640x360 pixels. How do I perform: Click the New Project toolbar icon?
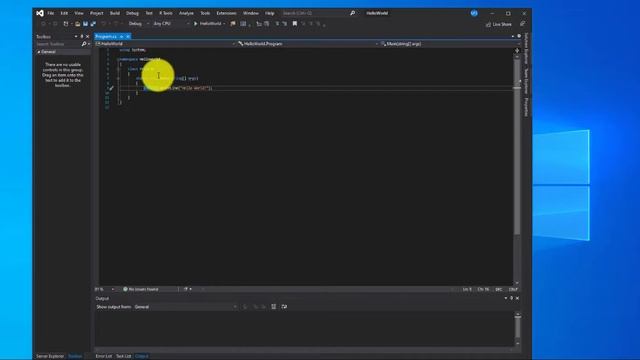[x=66, y=24]
